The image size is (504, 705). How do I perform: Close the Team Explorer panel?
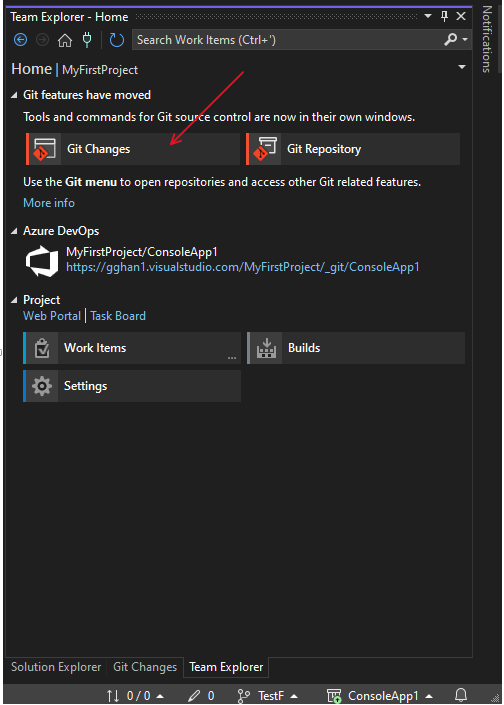coord(461,16)
